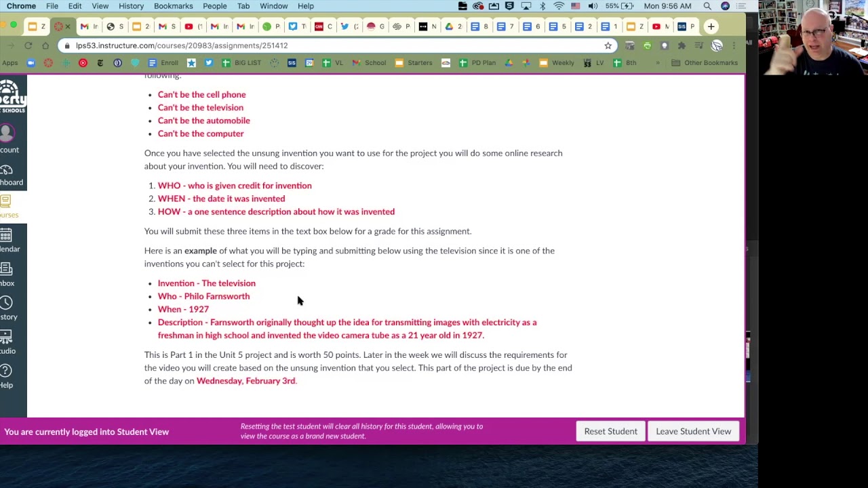Viewport: 868px width, 488px height.
Task: Open the Apps bookmarks shortcut
Action: click(9, 62)
